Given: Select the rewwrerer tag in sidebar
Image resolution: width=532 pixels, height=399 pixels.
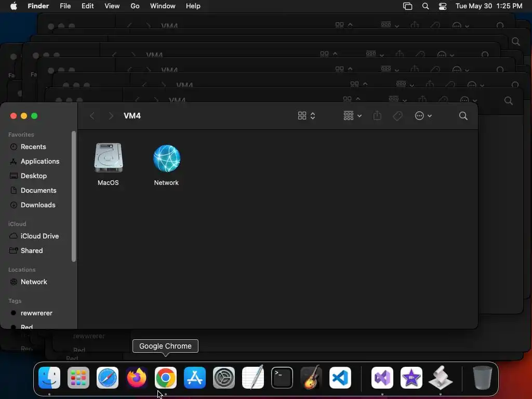Looking at the screenshot, I should pyautogui.click(x=37, y=313).
